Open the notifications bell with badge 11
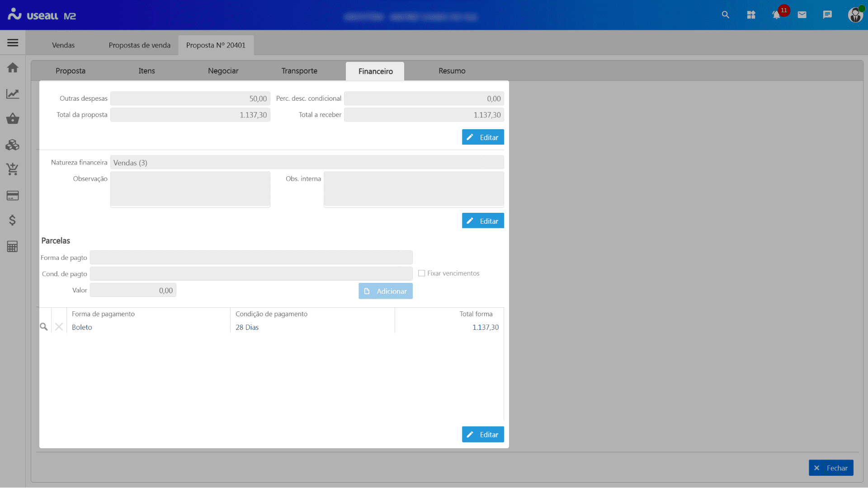Image resolution: width=868 pixels, height=488 pixels. [x=777, y=15]
